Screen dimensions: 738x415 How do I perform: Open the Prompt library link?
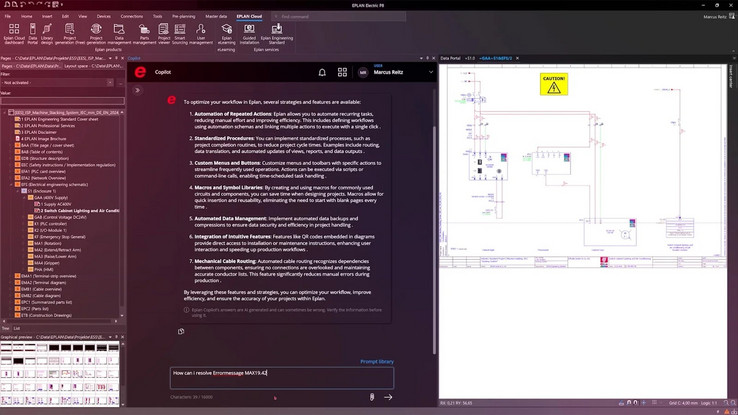pyautogui.click(x=377, y=361)
